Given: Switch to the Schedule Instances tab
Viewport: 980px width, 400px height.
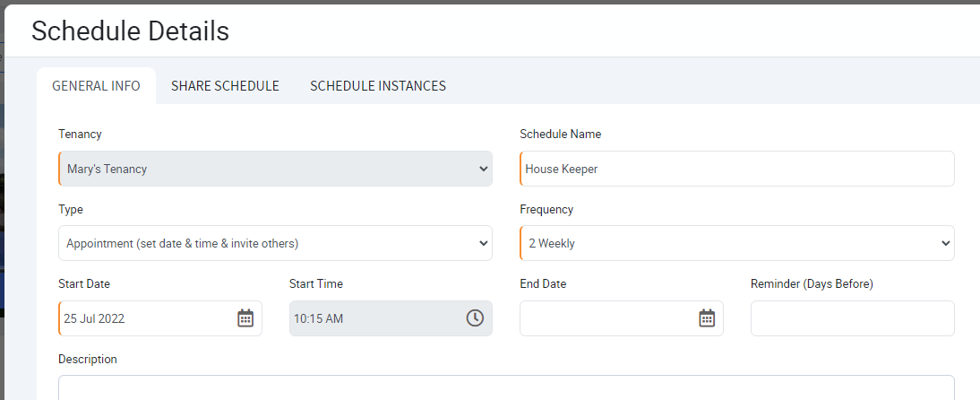Looking at the screenshot, I should (377, 86).
